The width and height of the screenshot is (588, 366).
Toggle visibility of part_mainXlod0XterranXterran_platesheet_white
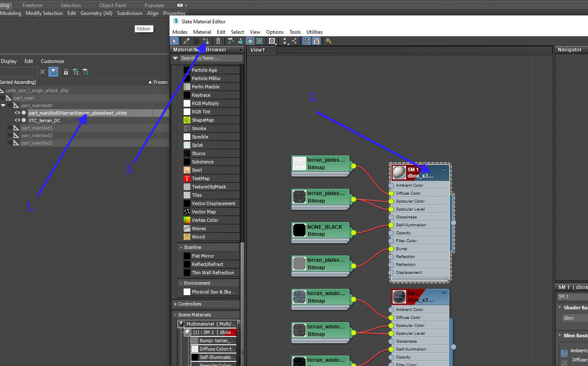(x=17, y=113)
